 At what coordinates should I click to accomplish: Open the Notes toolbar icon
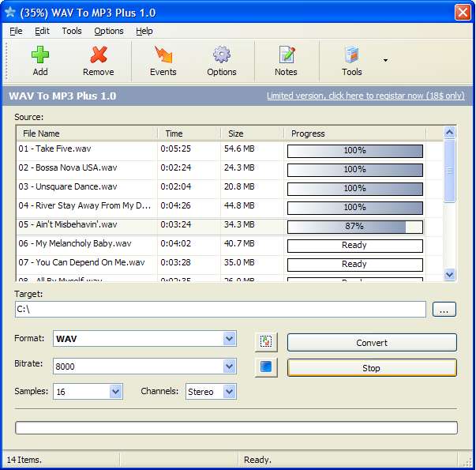pyautogui.click(x=287, y=55)
